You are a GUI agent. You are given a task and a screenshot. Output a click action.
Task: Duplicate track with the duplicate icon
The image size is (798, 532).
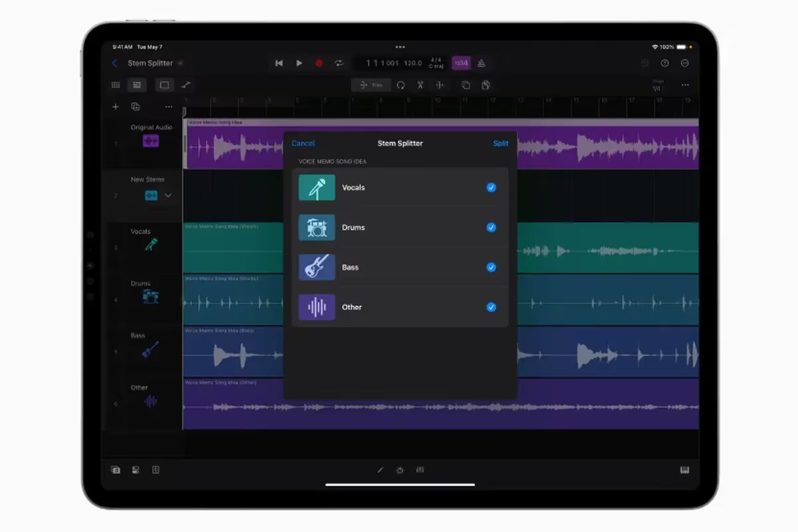click(x=136, y=106)
